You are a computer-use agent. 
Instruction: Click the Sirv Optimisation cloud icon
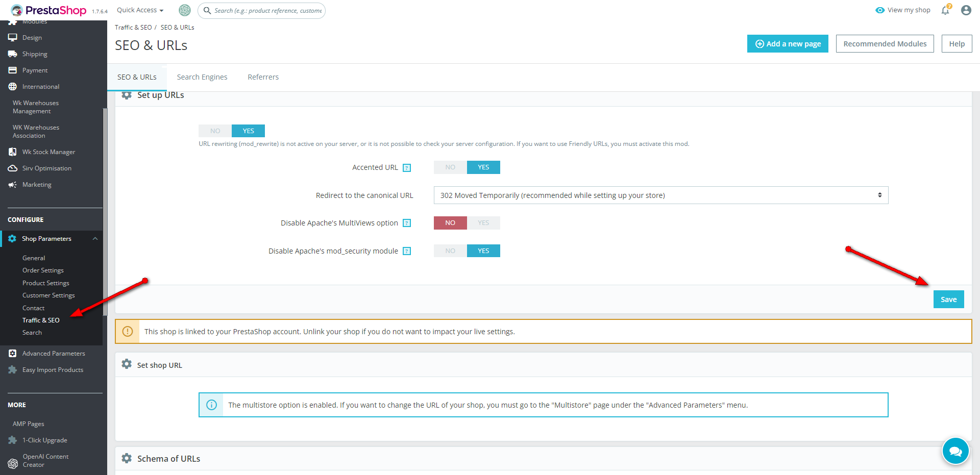point(13,168)
